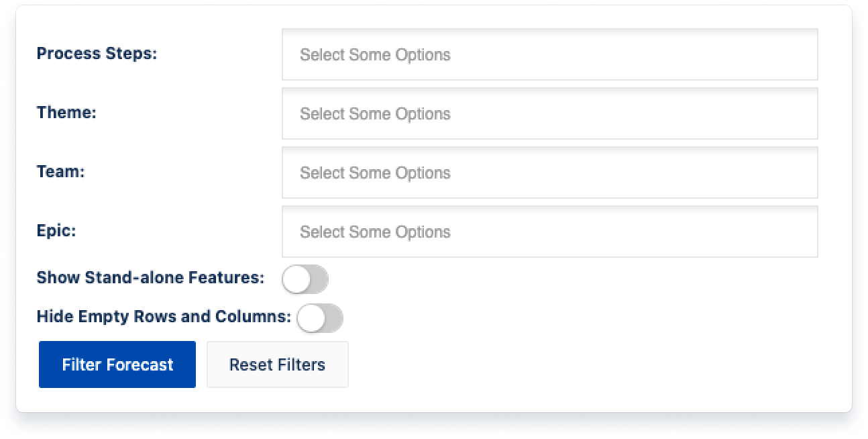Expand the Team options field
The width and height of the screenshot is (868, 439).
click(549, 173)
